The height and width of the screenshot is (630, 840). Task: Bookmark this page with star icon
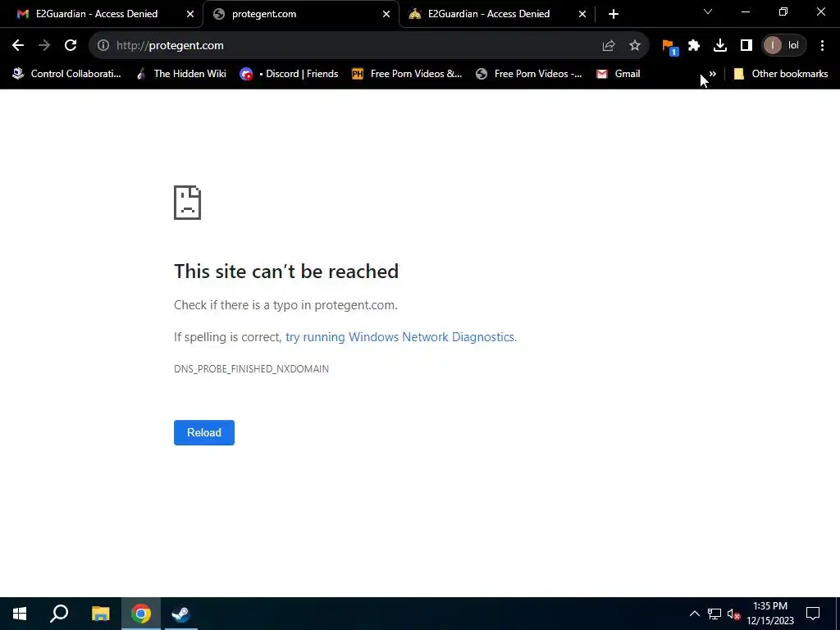(x=635, y=46)
